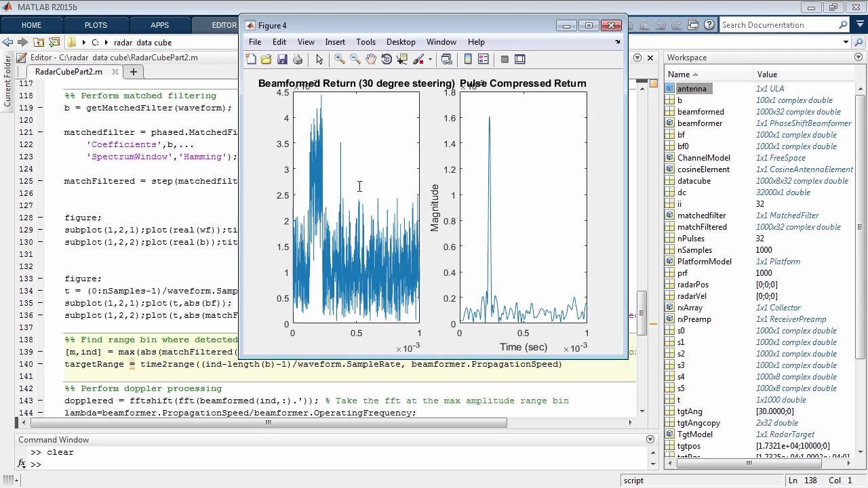Click Back arrow in current folder toolbar

pos(8,42)
